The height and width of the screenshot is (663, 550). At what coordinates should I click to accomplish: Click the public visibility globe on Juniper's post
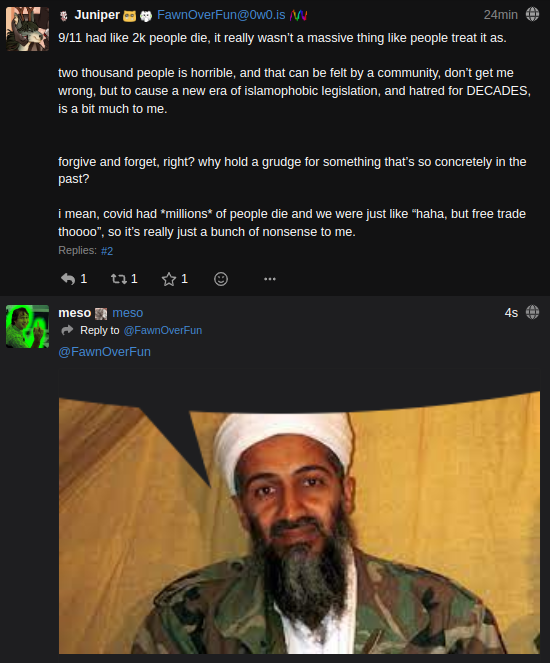click(532, 14)
